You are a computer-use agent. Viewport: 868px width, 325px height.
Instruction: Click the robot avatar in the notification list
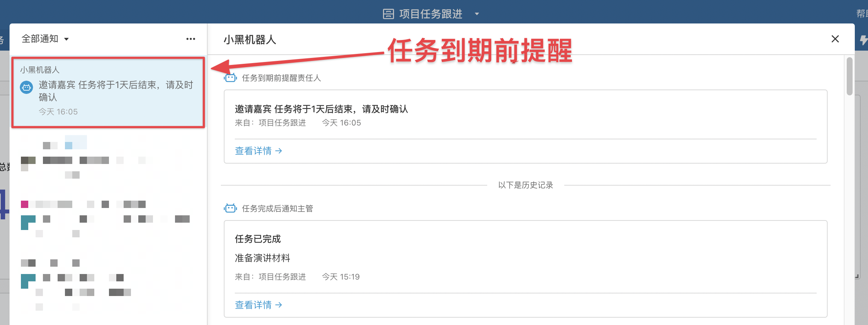[26, 87]
